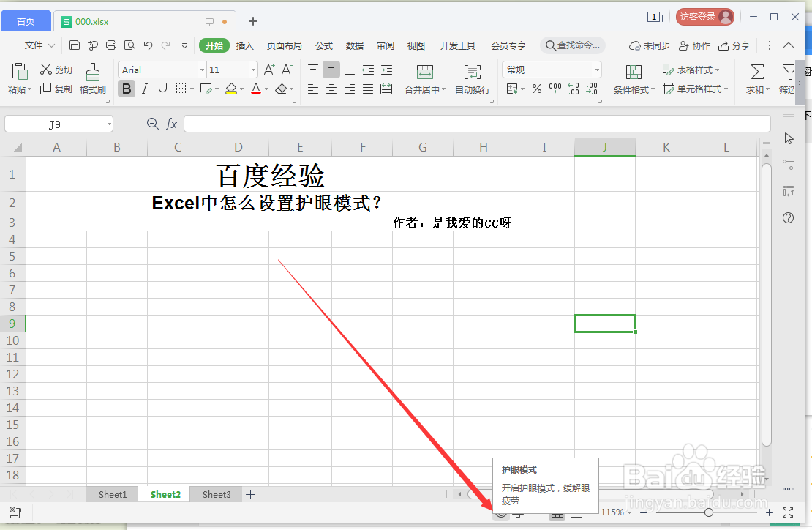Click the 分享 (Share) button

coord(734,45)
